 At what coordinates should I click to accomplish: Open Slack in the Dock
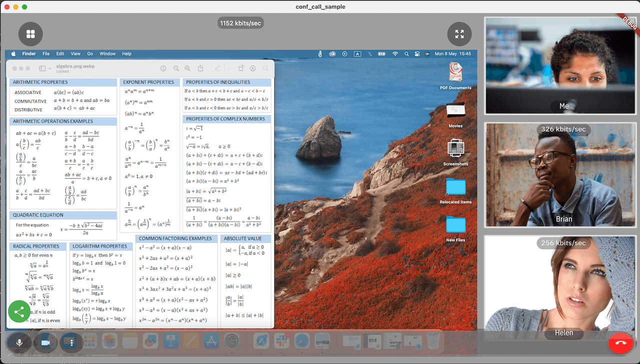282,341
